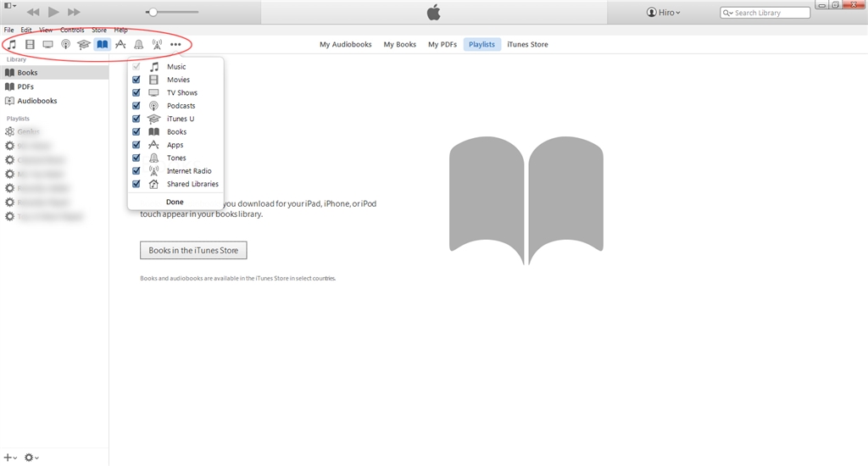Image resolution: width=868 pixels, height=466 pixels.
Task: Uncheck the Books checkbox in popup
Action: pos(136,131)
